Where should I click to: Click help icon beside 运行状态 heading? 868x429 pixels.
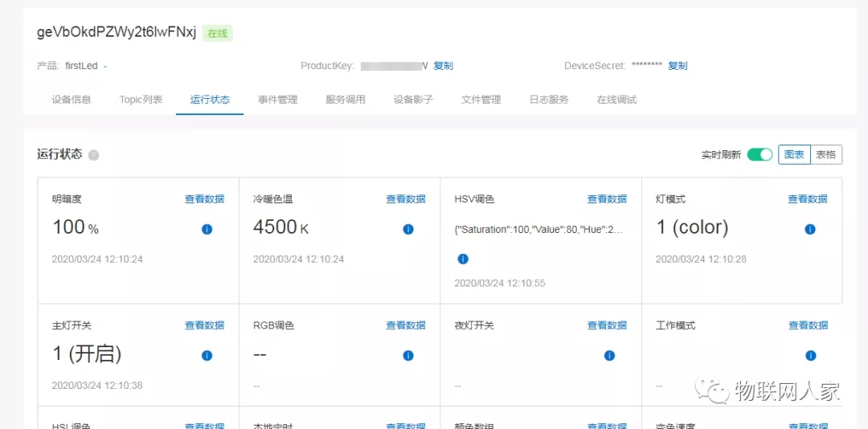click(94, 155)
